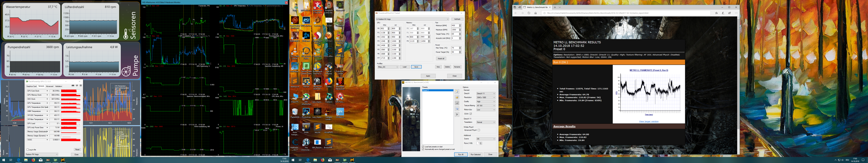868x163 pixels.
Task: Click Refresh in OverdriveNTool
Action: tap(457, 19)
